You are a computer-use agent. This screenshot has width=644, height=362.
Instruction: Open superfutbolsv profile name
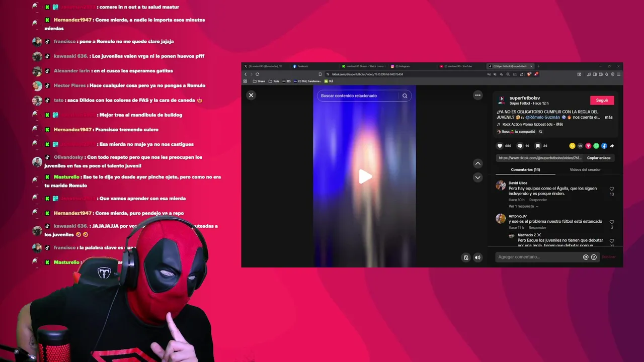click(x=525, y=98)
